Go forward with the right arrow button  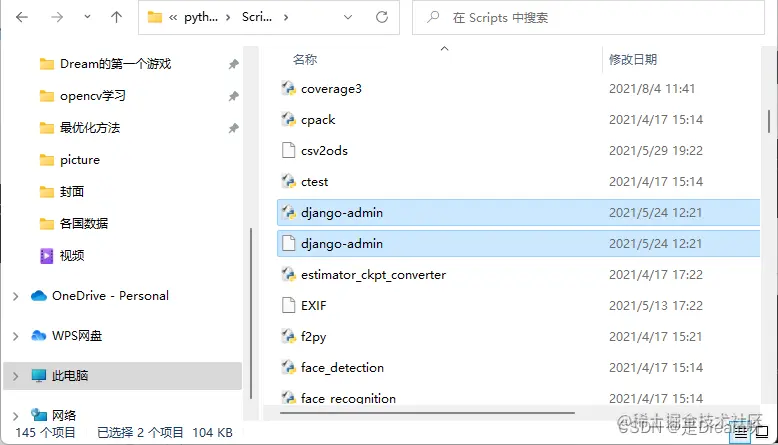(x=57, y=17)
